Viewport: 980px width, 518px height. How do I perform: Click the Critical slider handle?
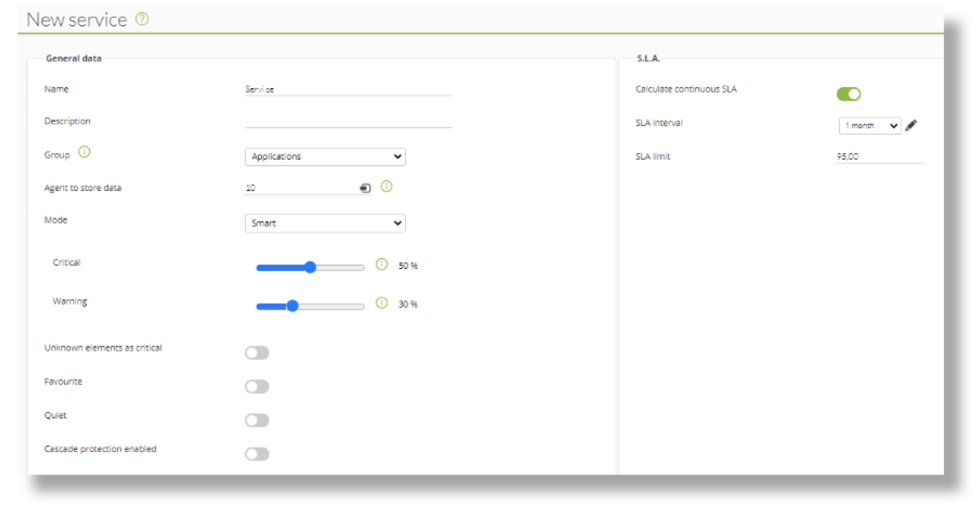coord(310,267)
